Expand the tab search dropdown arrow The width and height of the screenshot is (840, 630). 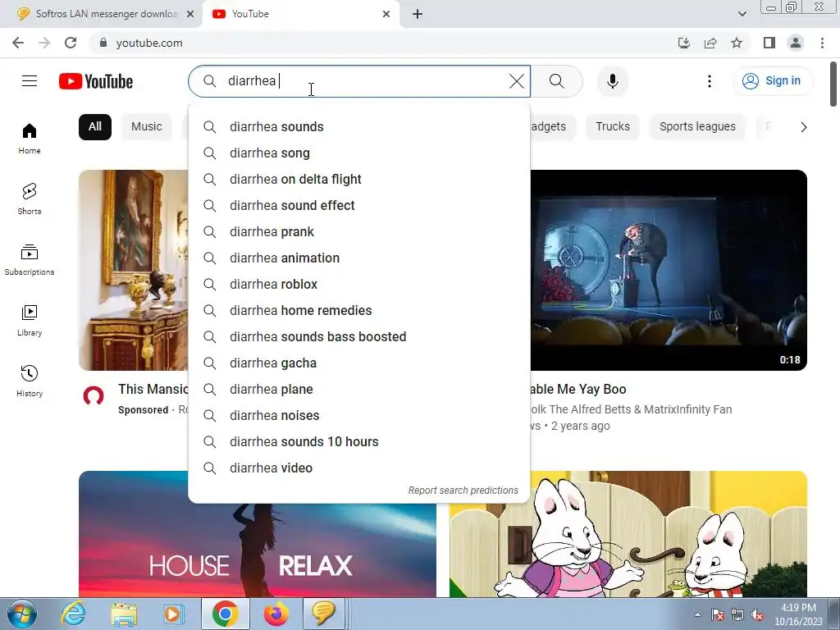[x=742, y=14]
